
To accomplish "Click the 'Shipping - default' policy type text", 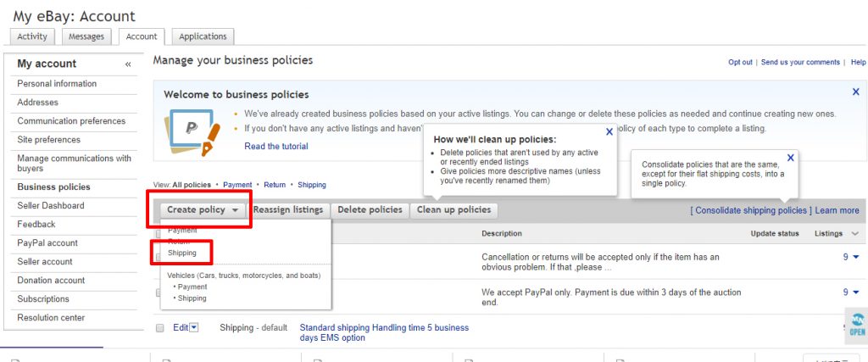I will click(x=253, y=328).
